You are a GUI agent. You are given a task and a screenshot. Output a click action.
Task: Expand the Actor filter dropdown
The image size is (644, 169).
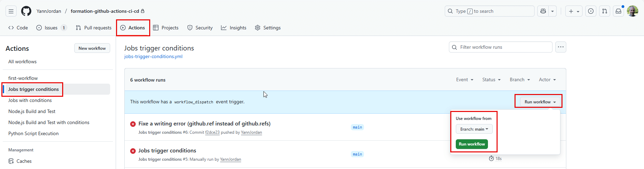pos(547,79)
